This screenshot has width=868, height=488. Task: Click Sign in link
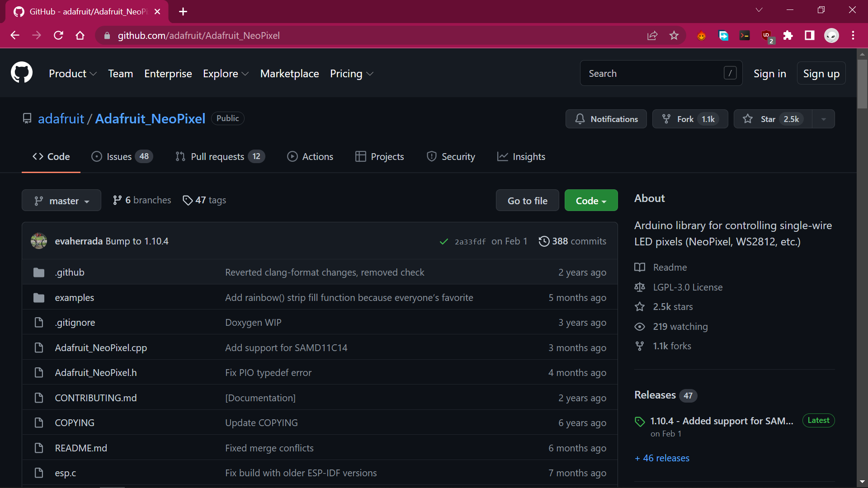770,73
